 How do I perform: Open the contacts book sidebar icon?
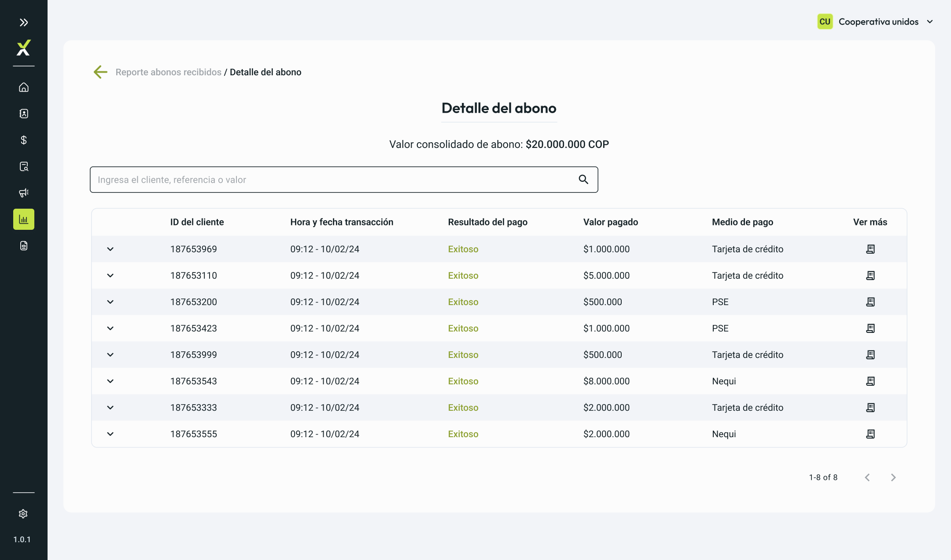tap(24, 114)
